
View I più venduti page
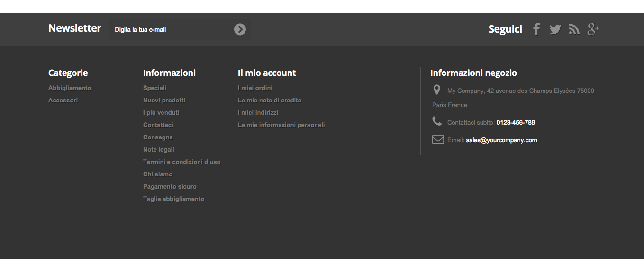pos(161,113)
